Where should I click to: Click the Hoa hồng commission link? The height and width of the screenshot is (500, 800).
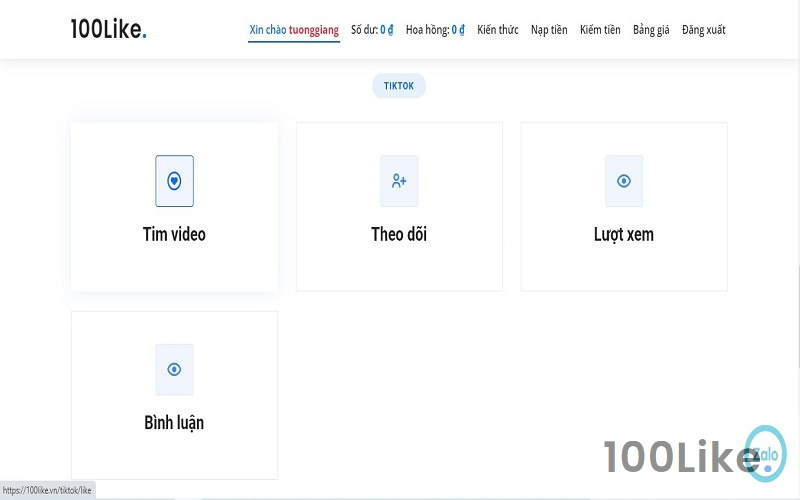[x=435, y=30]
